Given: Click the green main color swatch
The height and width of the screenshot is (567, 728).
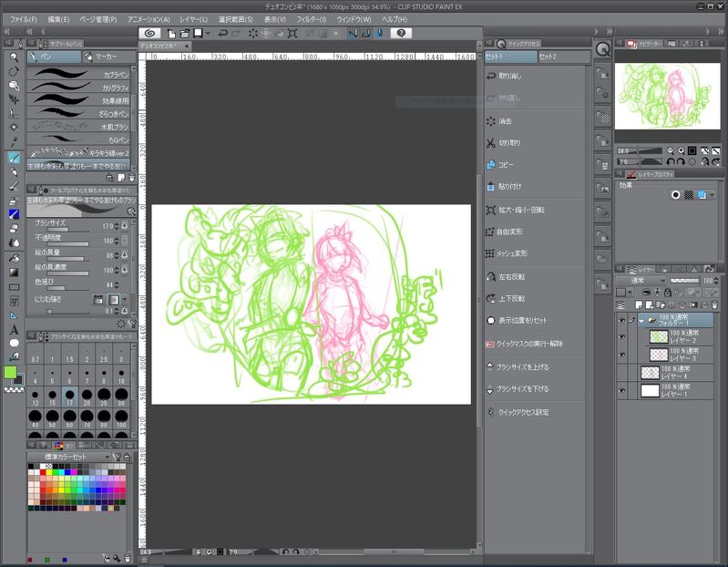Looking at the screenshot, I should tap(10, 372).
